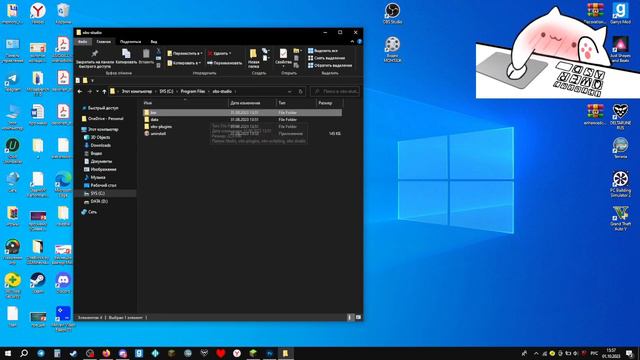The width and height of the screenshot is (640, 360).
Task: Click the blue Help question mark icon
Action: click(359, 42)
